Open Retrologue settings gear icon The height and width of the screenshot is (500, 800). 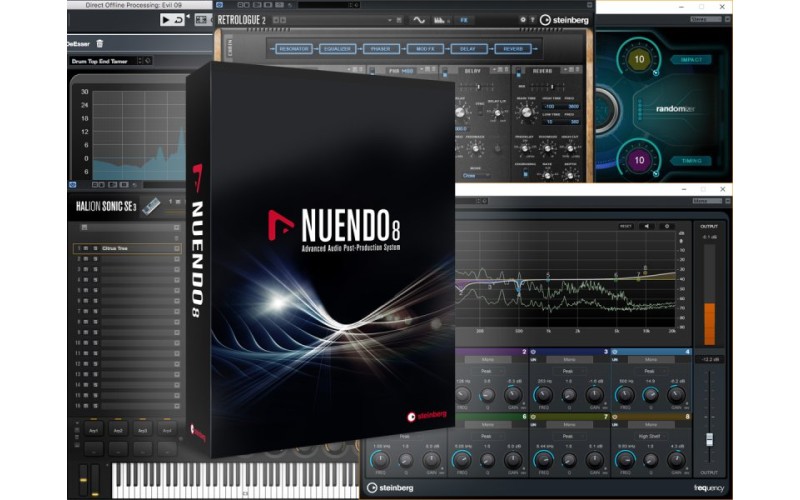[524, 19]
